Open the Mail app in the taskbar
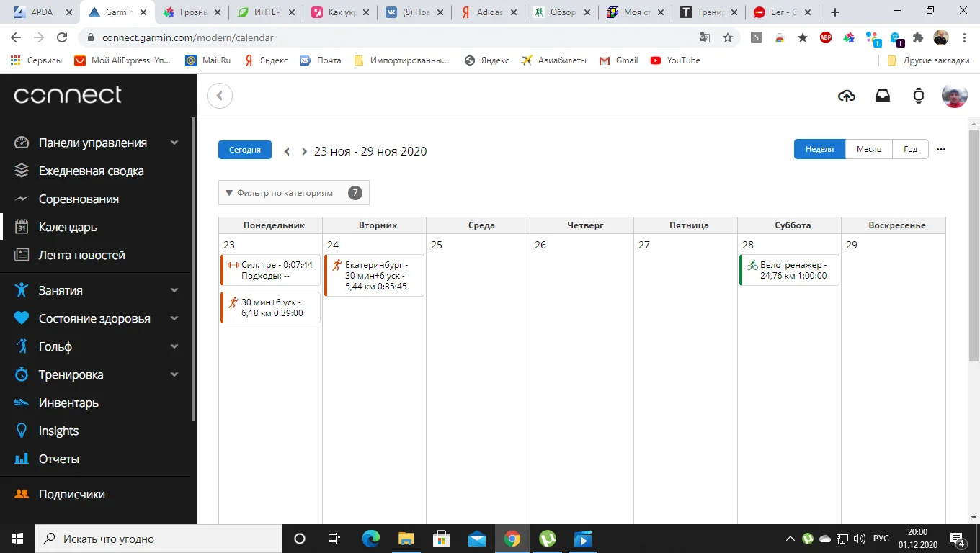The width and height of the screenshot is (980, 553). 477,539
